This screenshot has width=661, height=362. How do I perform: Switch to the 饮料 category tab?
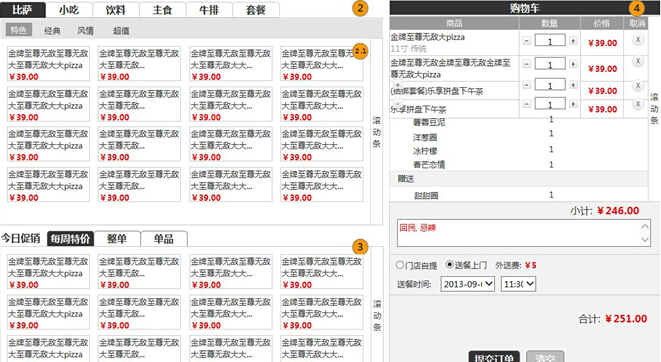116,10
